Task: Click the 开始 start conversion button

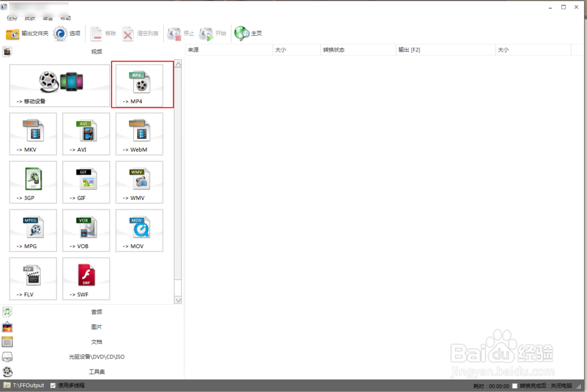Action: click(x=212, y=33)
